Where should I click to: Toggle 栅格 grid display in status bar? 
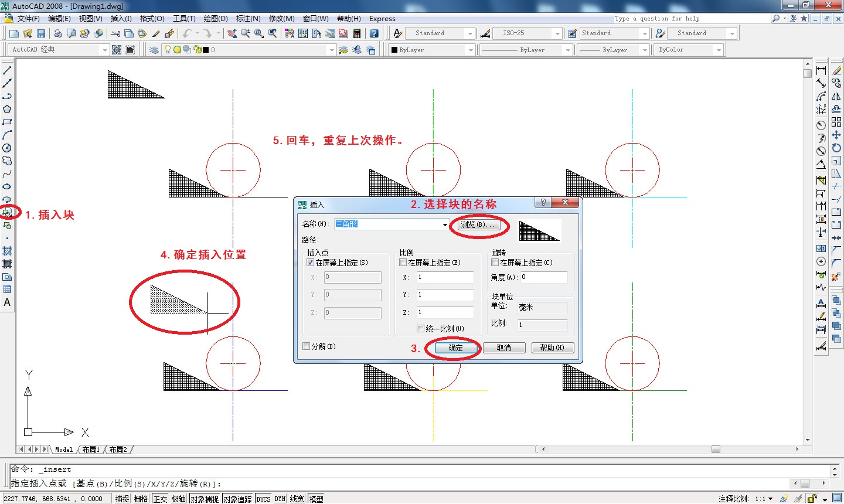pos(141,499)
